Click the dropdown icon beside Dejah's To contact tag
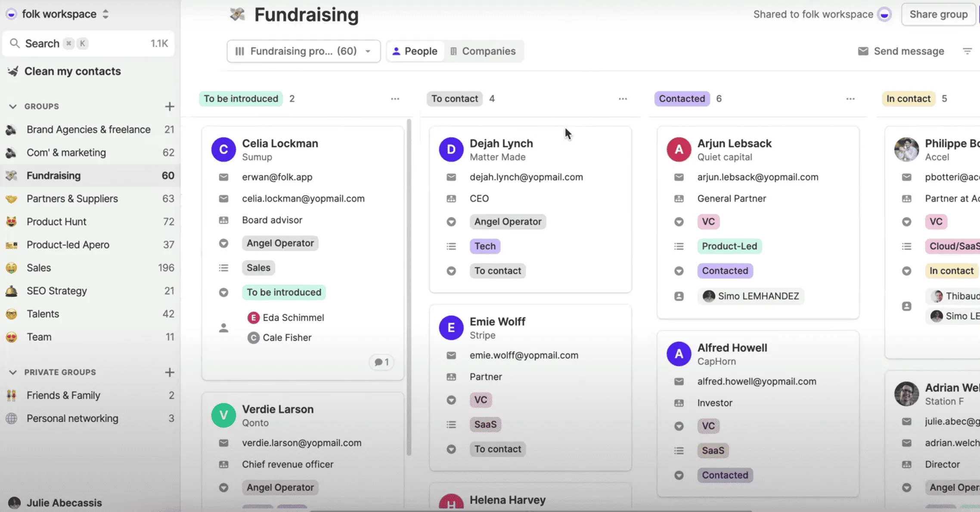This screenshot has width=980, height=512. pos(451,271)
